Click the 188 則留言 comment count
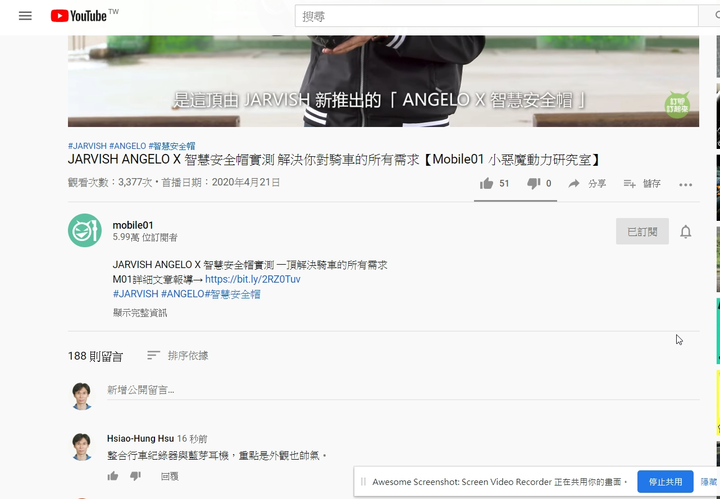 click(96, 356)
